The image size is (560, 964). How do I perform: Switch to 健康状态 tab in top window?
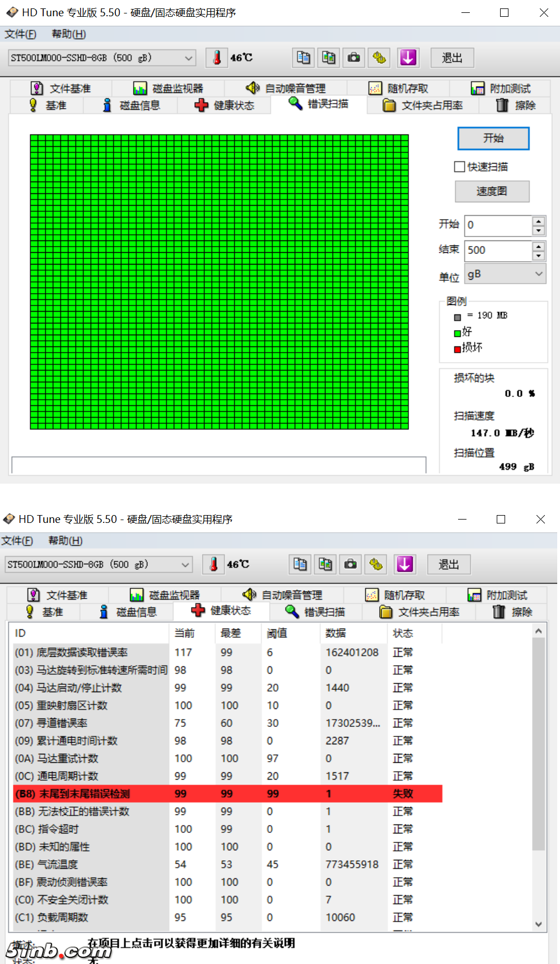(224, 105)
